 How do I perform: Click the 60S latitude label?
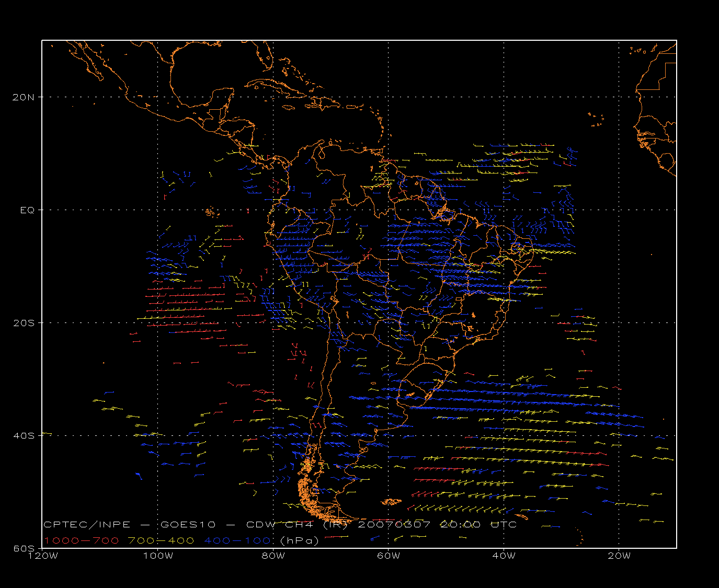pyautogui.click(x=24, y=548)
